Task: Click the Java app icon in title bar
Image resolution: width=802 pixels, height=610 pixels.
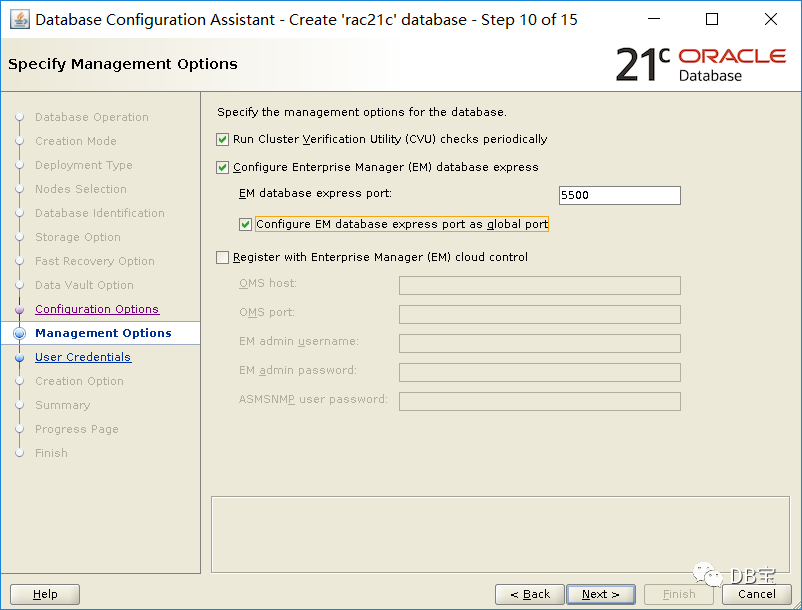Action: pyautogui.click(x=19, y=19)
